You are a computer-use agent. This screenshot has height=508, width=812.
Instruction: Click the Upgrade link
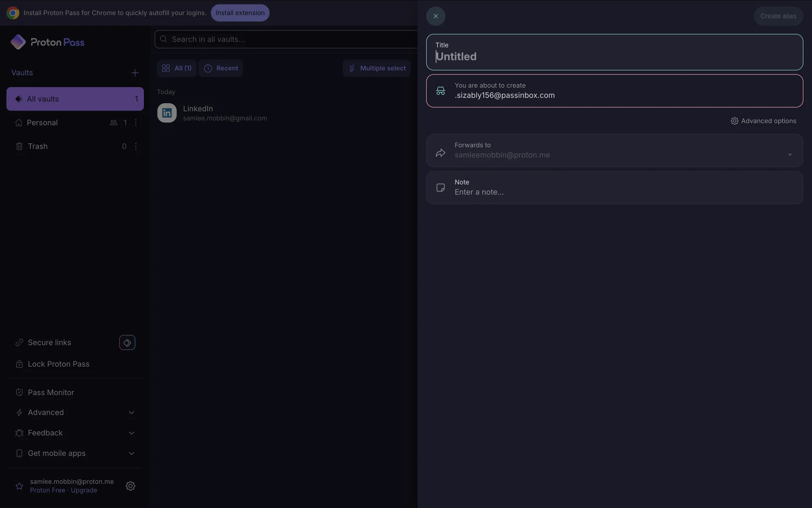point(84,490)
